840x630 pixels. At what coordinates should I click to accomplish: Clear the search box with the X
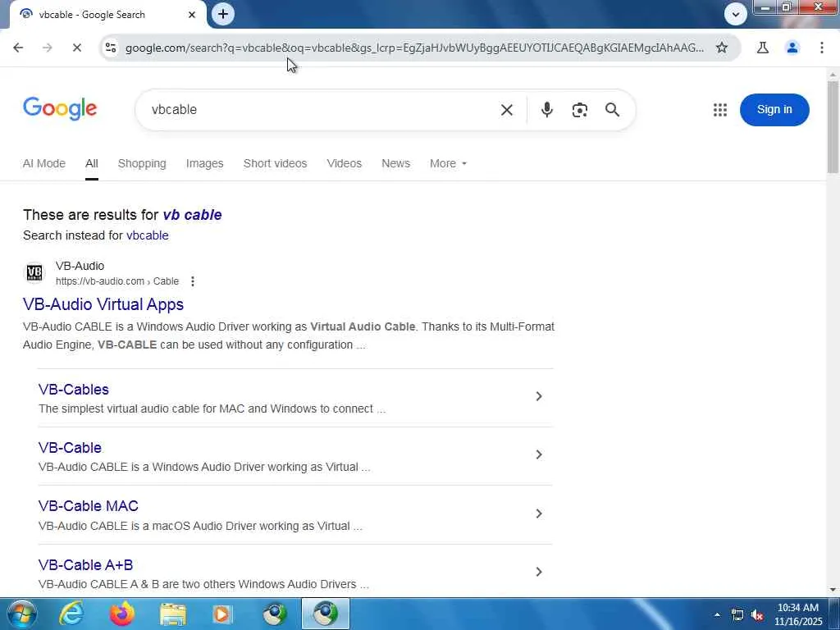[506, 110]
